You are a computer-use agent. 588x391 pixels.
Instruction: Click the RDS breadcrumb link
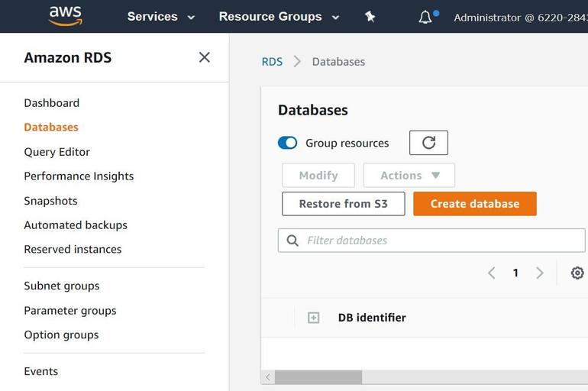click(272, 62)
